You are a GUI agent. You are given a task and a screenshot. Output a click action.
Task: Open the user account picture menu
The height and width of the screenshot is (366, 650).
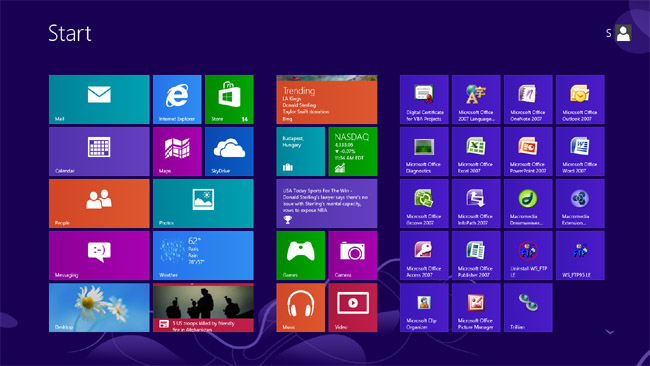click(x=623, y=33)
